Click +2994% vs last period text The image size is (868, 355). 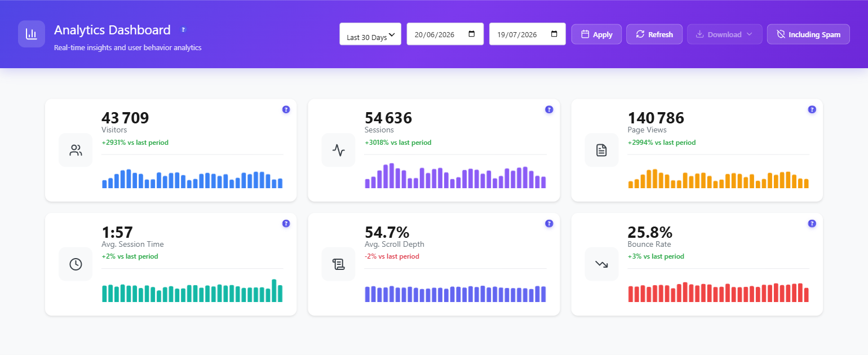(661, 143)
